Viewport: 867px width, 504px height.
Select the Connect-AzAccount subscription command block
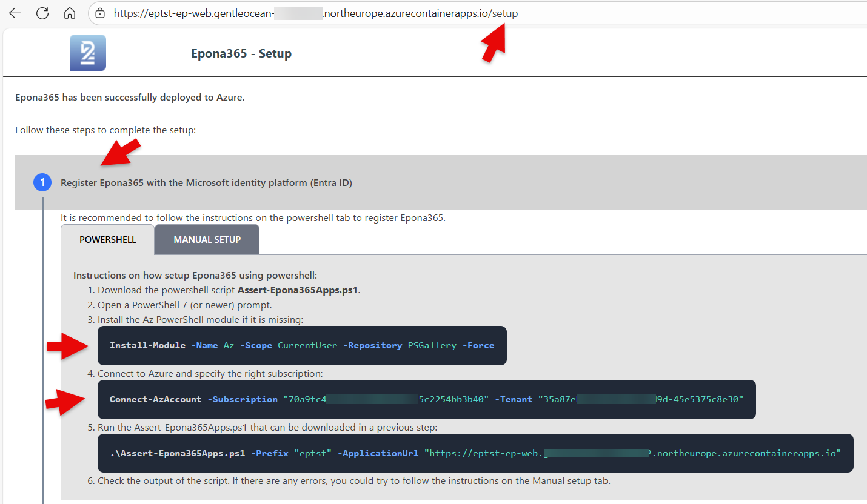click(426, 399)
